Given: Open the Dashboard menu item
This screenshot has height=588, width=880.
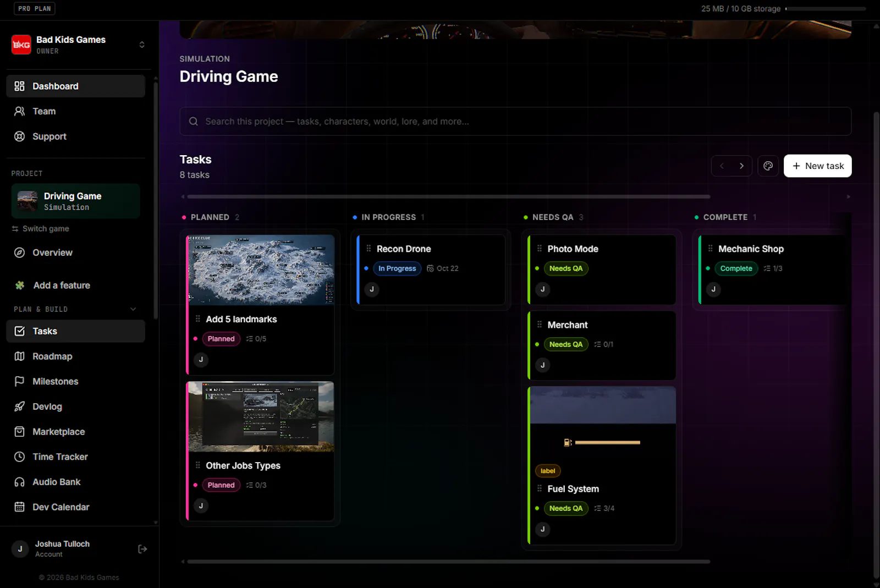Looking at the screenshot, I should point(76,86).
